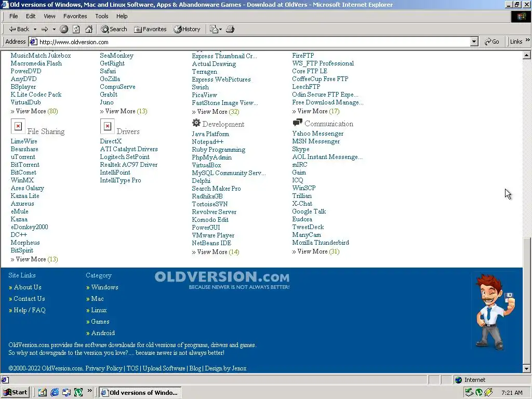
Task: Click the Communication speech bubble icon
Action: pyautogui.click(x=297, y=123)
